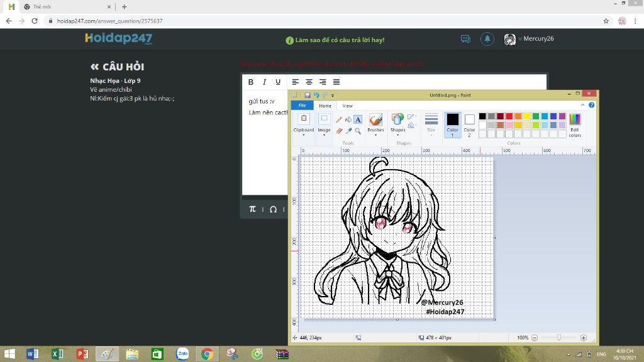Open Hoidap247 notifications bell
Image resolution: width=644 pixels, height=362 pixels.
click(487, 39)
